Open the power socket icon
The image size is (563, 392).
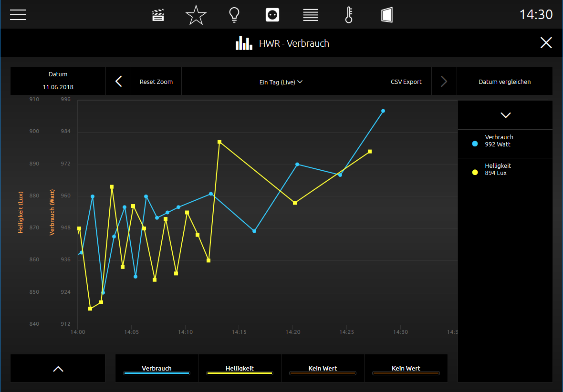(272, 15)
